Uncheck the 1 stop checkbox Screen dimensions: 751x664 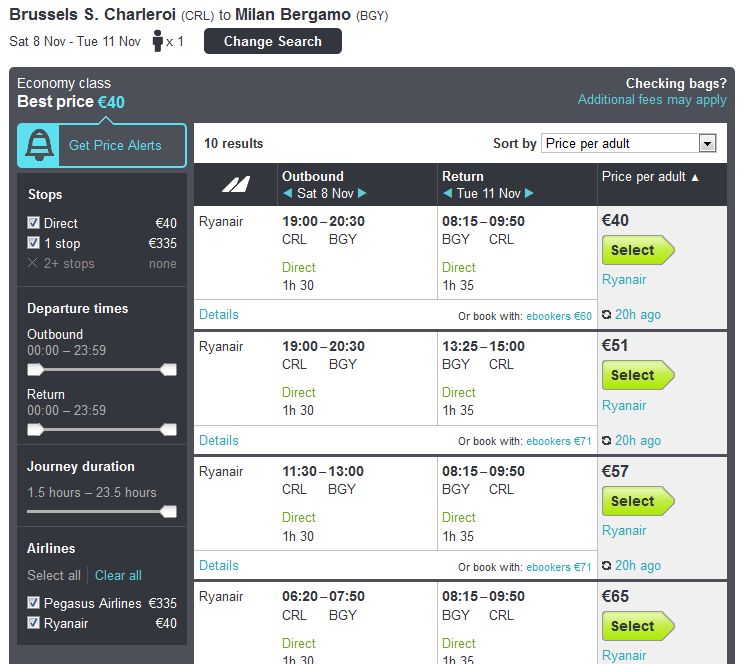[x=34, y=243]
